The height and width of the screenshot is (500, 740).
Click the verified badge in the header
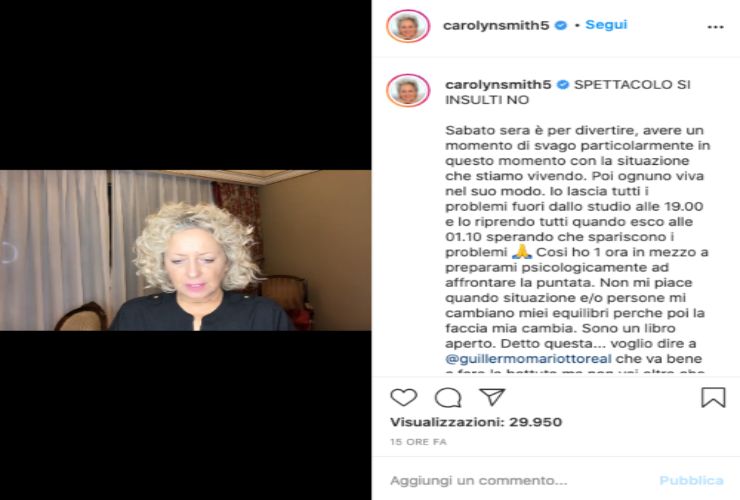point(561,25)
